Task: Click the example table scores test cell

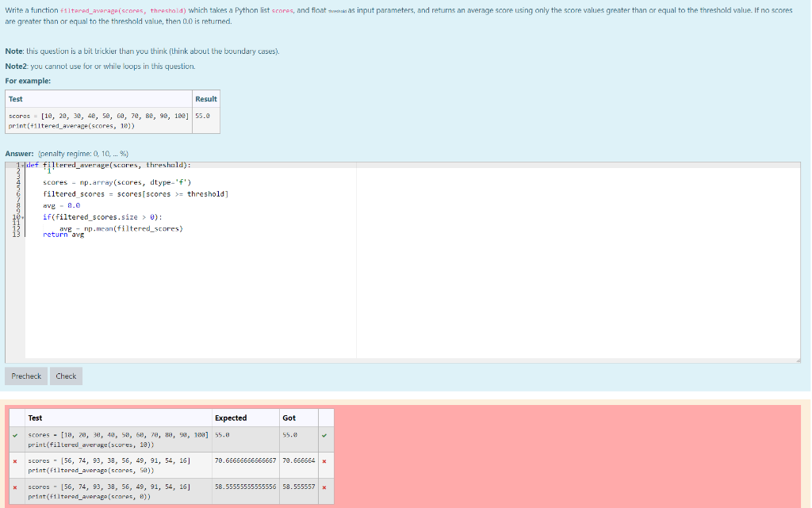Action: (x=98, y=120)
